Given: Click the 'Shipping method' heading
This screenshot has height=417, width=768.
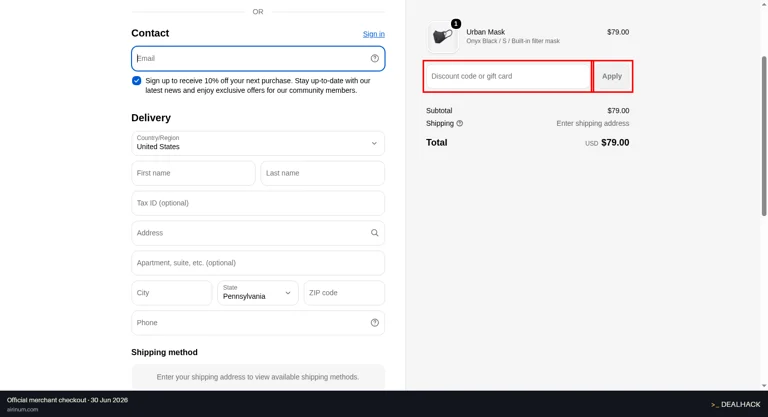Looking at the screenshot, I should [x=165, y=352].
